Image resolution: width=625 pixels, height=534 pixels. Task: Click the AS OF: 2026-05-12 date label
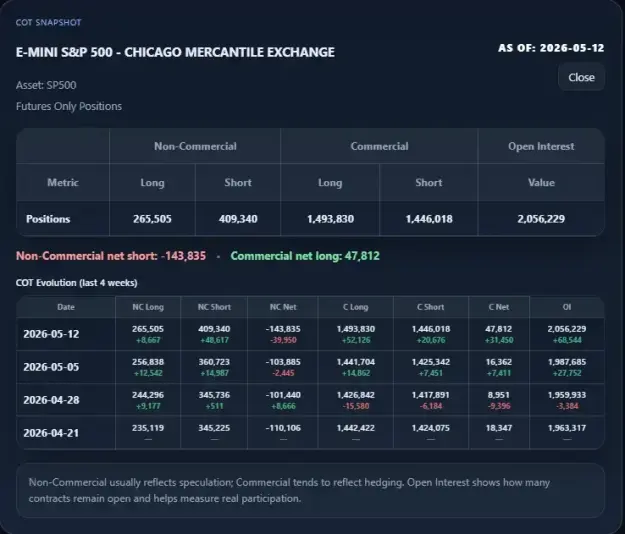551,48
